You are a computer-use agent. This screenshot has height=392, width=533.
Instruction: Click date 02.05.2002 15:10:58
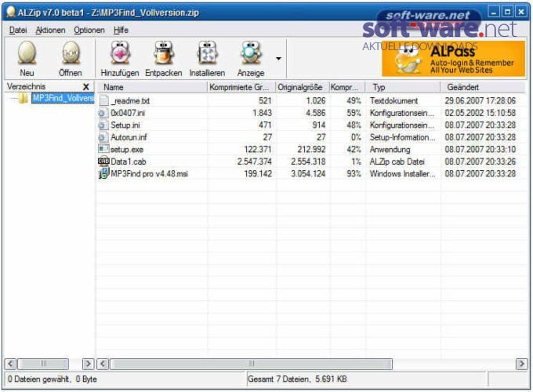coord(480,113)
